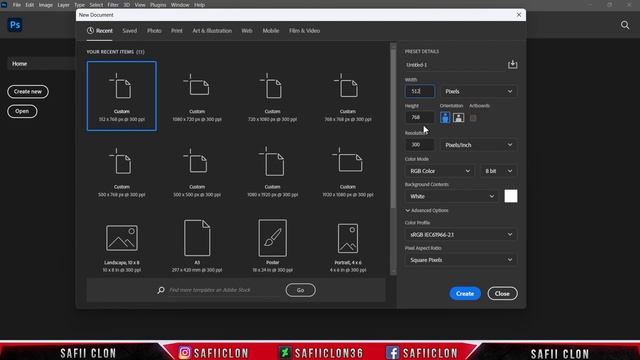The image size is (640, 360).
Task: Open the Help menu
Action: 200,5
